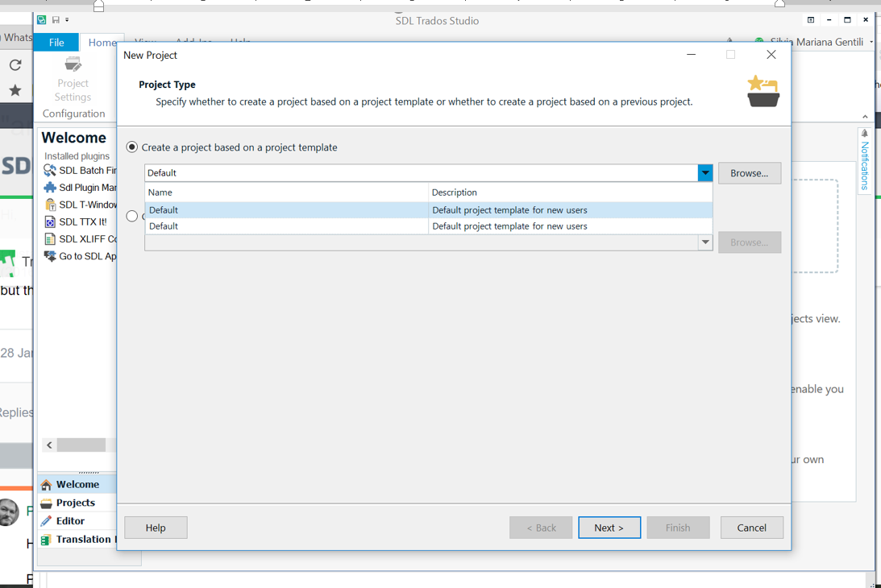The width and height of the screenshot is (881, 588).
Task: Click the Project Settings ribbon icon
Action: pos(73,64)
